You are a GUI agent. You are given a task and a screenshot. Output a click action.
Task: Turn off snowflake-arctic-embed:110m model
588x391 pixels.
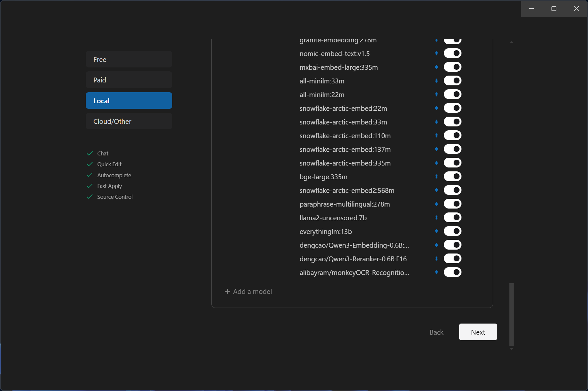(x=453, y=135)
